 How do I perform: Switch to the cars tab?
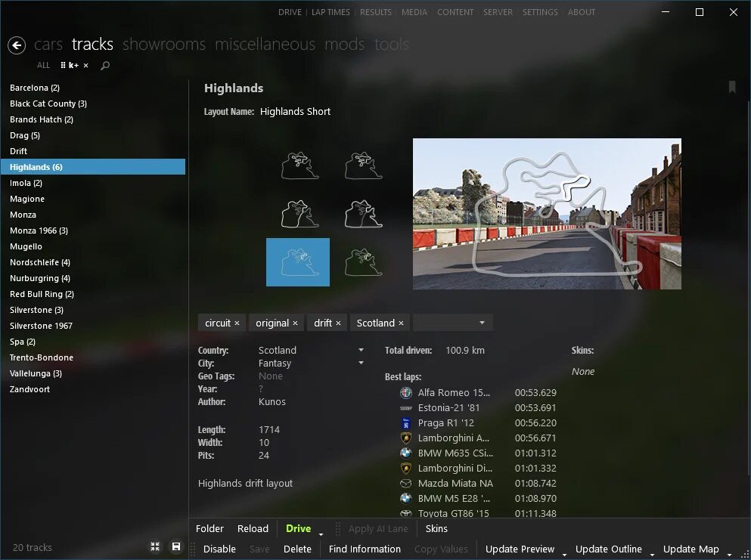click(48, 45)
